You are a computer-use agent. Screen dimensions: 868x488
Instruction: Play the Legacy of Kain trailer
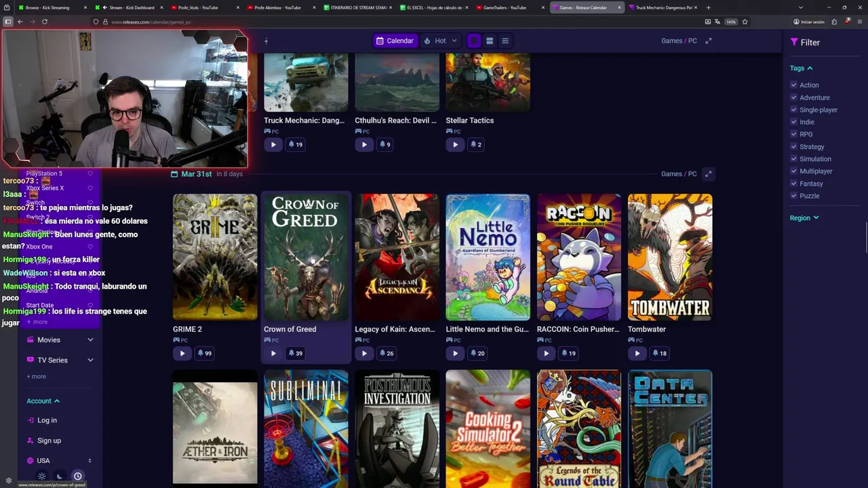364,353
